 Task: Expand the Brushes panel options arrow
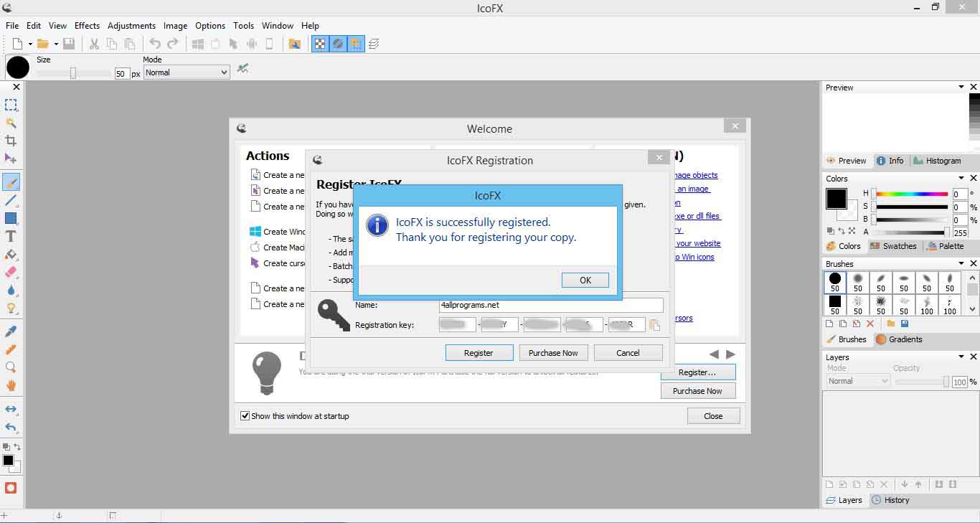[961, 264]
